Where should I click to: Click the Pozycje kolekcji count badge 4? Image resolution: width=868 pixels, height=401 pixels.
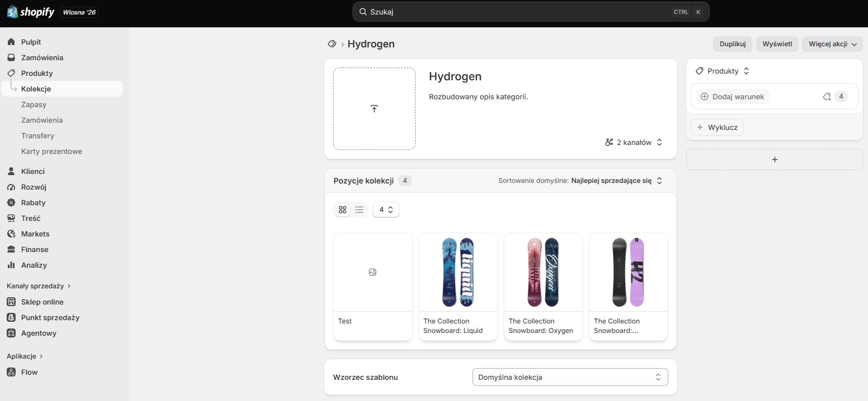tap(405, 181)
